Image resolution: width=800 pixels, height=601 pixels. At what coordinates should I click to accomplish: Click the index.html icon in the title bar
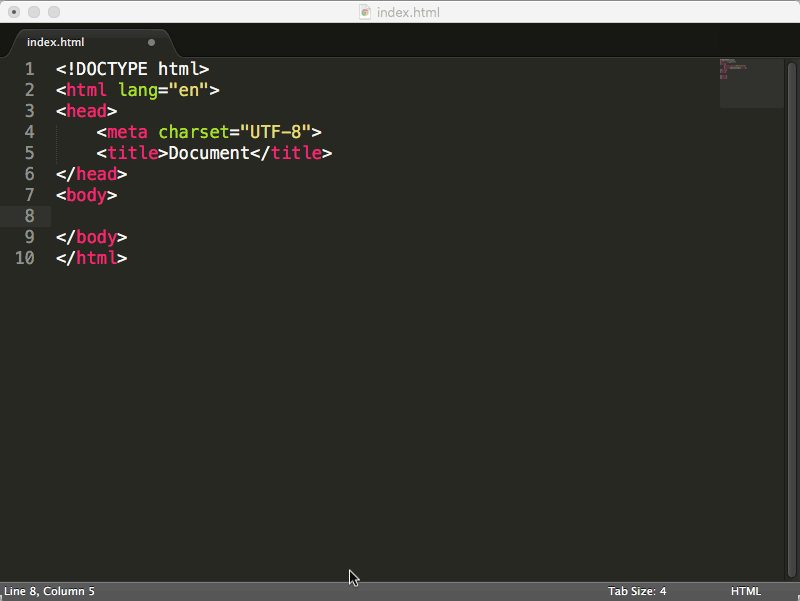365,12
